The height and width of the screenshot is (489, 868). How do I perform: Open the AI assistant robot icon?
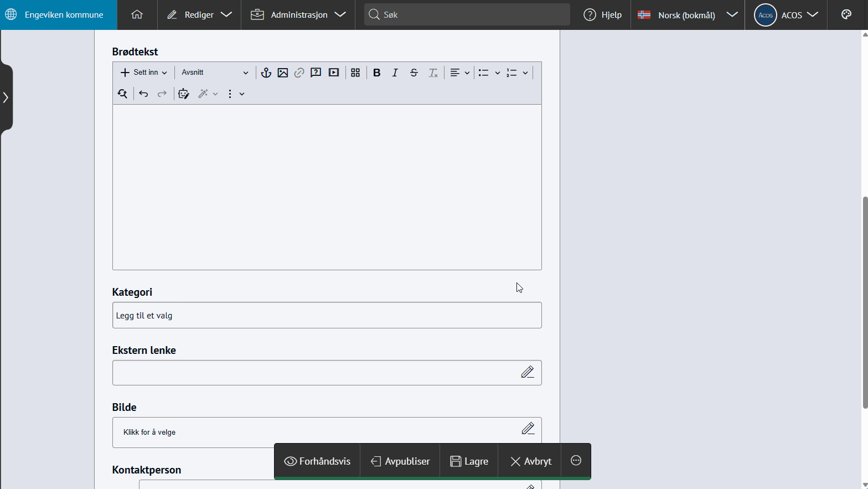click(x=184, y=94)
